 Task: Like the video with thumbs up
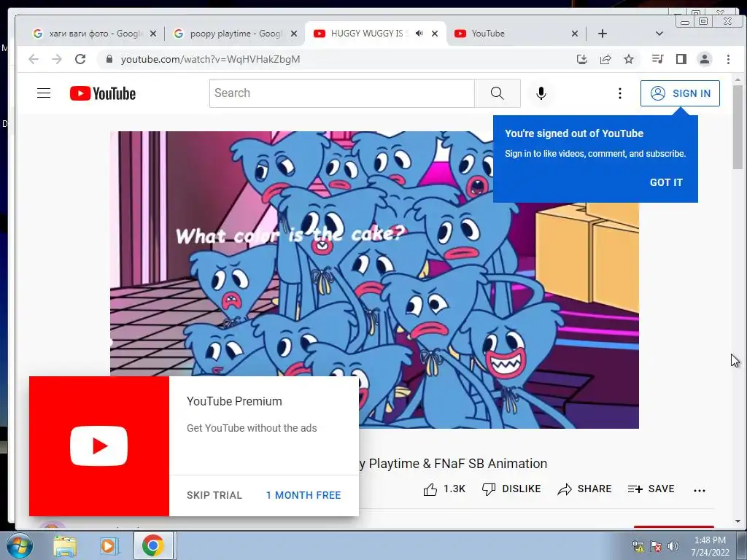(x=444, y=489)
